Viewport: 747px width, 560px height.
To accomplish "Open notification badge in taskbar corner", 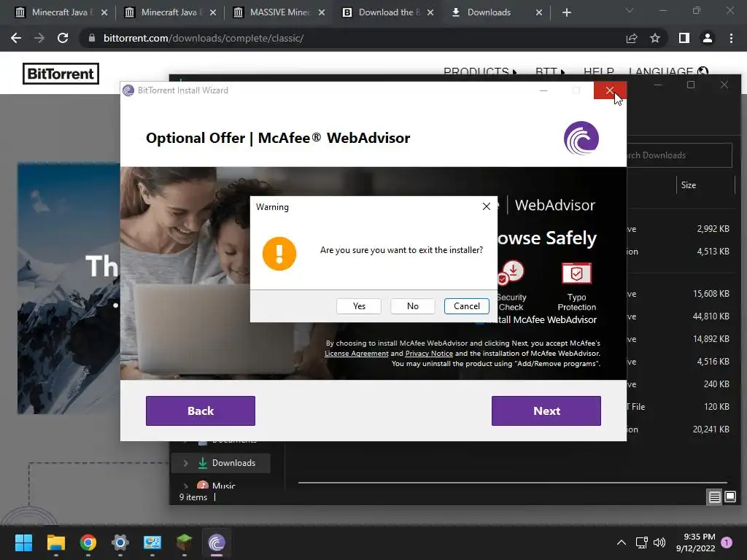I will pyautogui.click(x=727, y=542).
